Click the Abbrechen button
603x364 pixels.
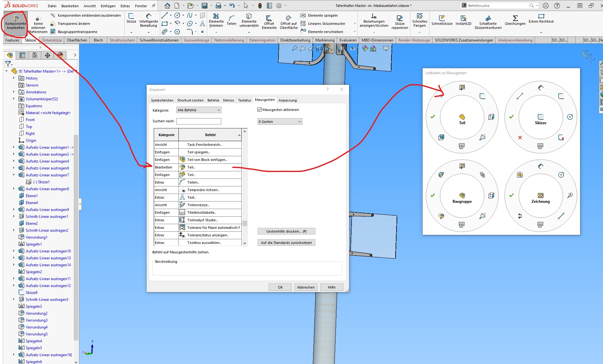pyautogui.click(x=306, y=287)
